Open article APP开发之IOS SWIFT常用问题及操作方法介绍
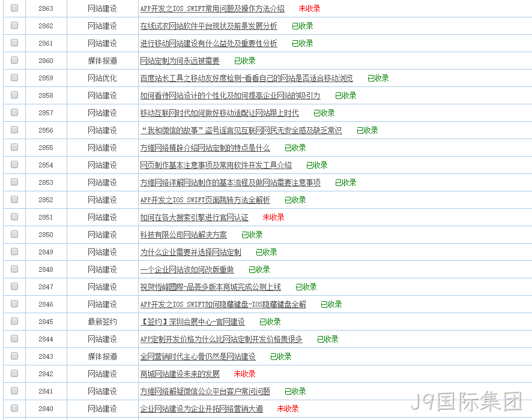The width and height of the screenshot is (532, 420). [x=213, y=9]
